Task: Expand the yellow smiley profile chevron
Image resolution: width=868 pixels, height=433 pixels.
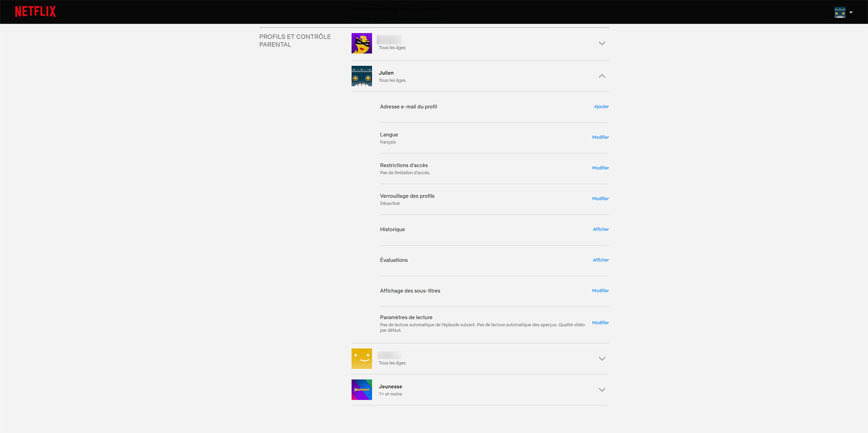Action: (x=602, y=359)
